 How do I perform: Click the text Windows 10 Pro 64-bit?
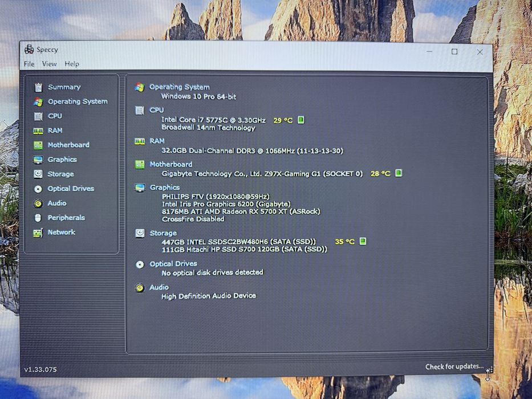[198, 96]
